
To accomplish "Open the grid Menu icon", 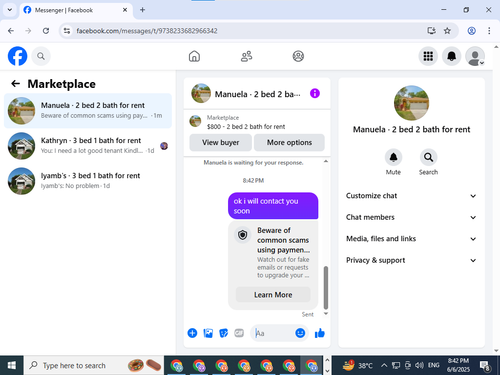I will 428,56.
